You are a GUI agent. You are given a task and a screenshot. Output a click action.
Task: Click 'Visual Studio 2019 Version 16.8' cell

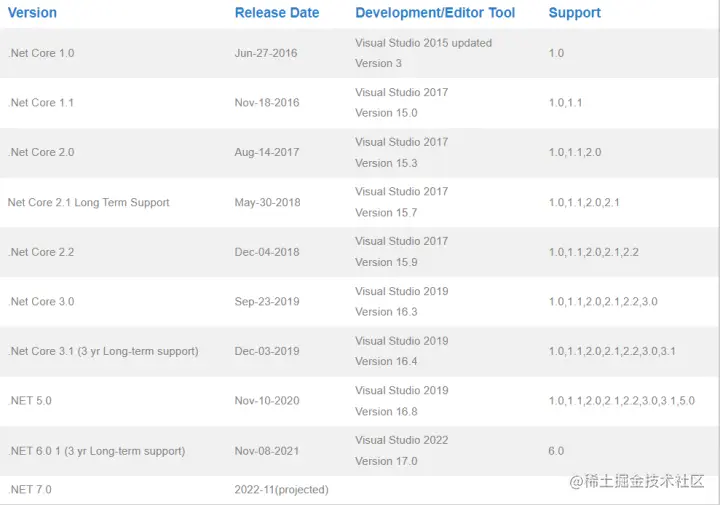click(x=402, y=401)
